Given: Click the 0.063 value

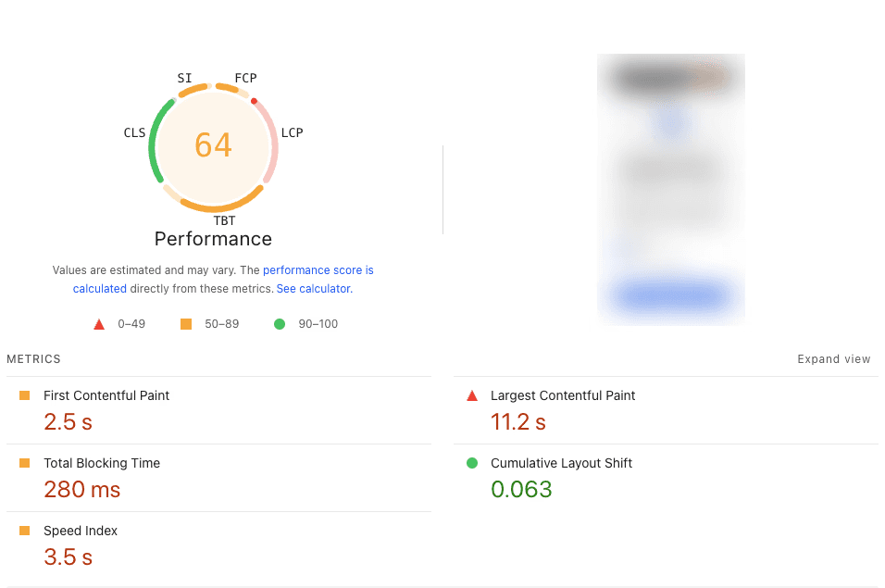Looking at the screenshot, I should pos(521,489).
